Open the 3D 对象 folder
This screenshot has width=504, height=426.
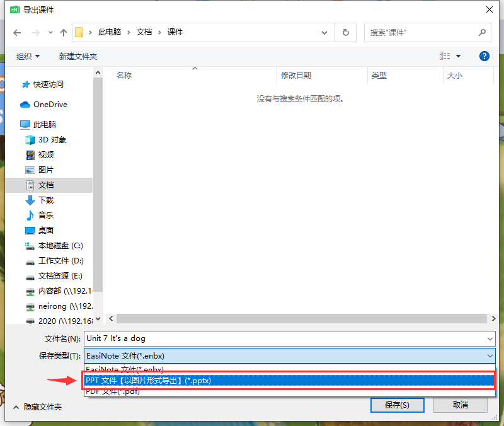52,139
